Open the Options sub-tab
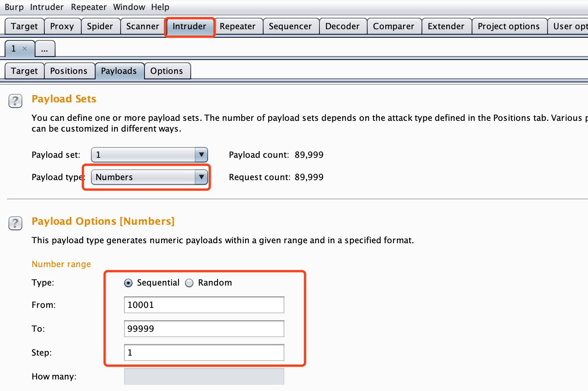The height and width of the screenshot is (391, 588). click(x=167, y=71)
